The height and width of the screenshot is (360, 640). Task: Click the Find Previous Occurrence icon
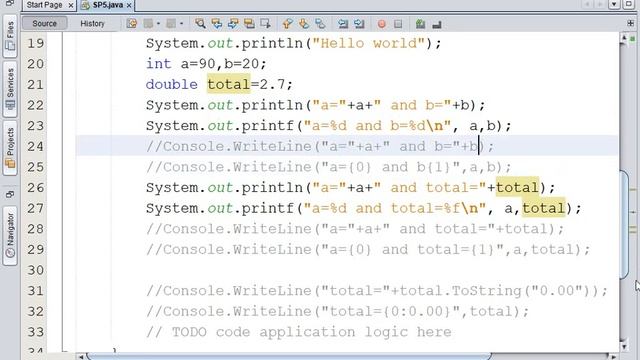(216, 24)
